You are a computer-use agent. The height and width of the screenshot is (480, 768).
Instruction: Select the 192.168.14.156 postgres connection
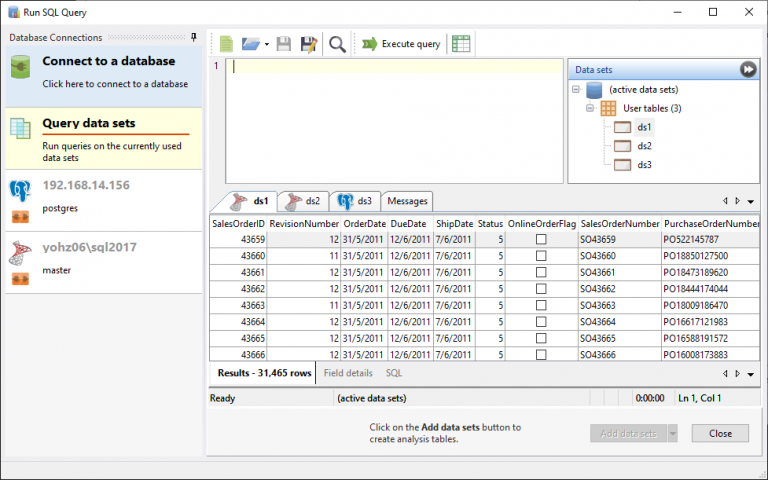[104, 201]
